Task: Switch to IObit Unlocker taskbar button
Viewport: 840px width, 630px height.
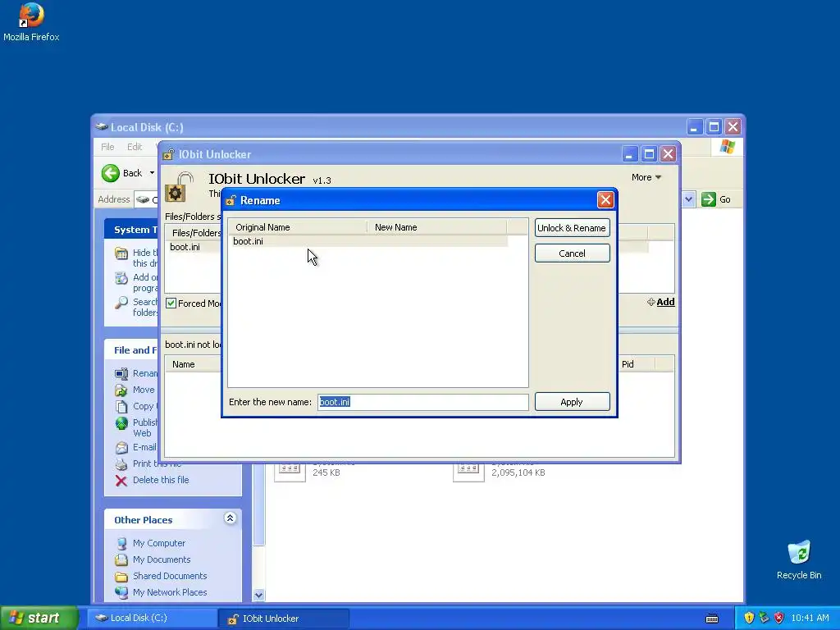Action: coord(284,619)
